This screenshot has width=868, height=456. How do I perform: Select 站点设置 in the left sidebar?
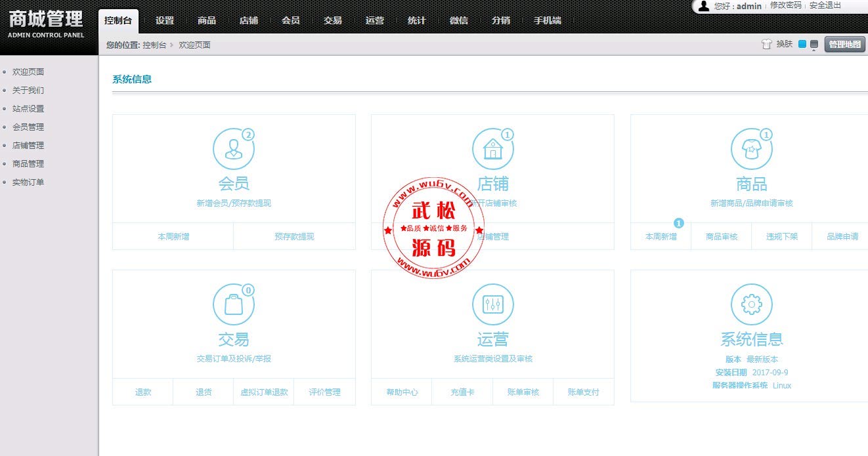pos(28,109)
